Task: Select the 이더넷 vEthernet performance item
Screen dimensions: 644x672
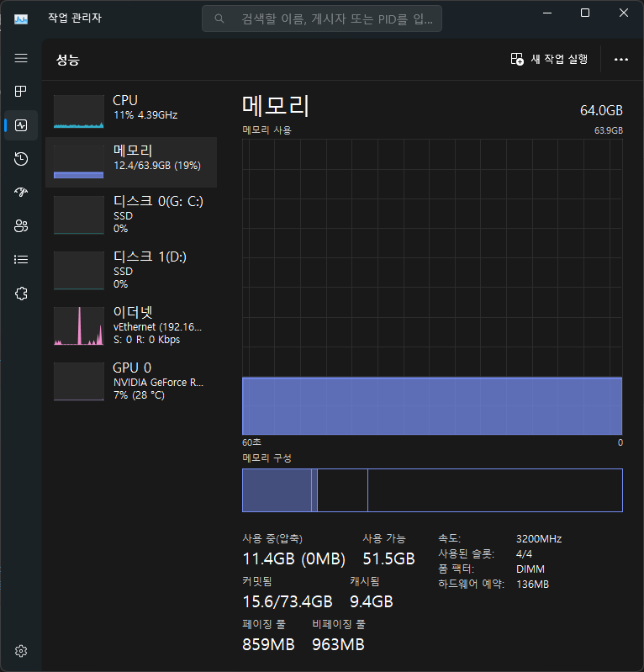Action: pos(131,325)
